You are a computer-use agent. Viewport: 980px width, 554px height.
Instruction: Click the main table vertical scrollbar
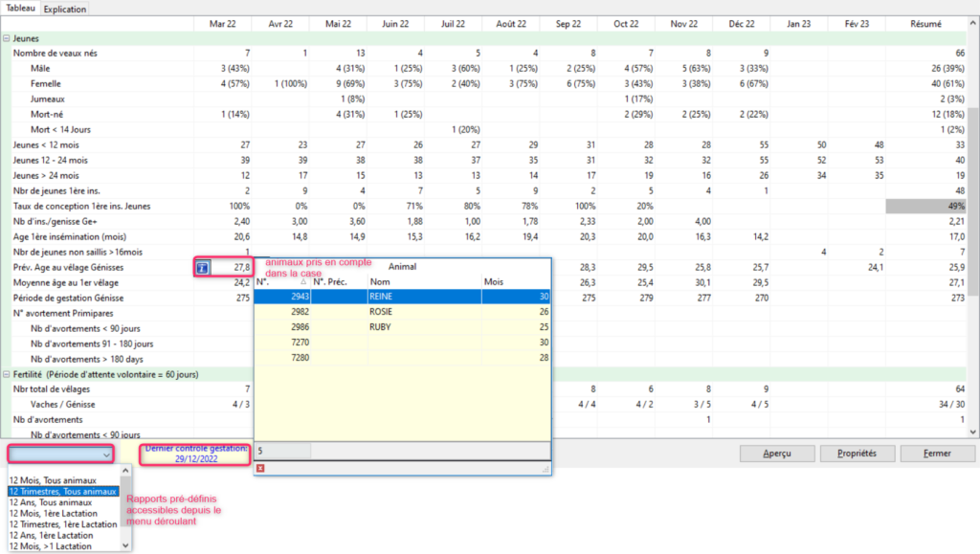pyautogui.click(x=972, y=239)
